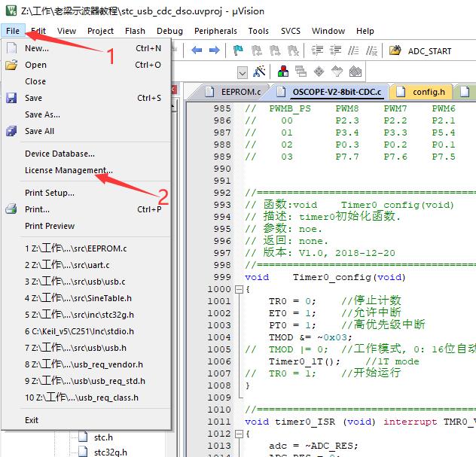Screen dimensions: 476x457
Task: Open recent file 5 src\inc\stc32g.h
Action: coord(86,315)
